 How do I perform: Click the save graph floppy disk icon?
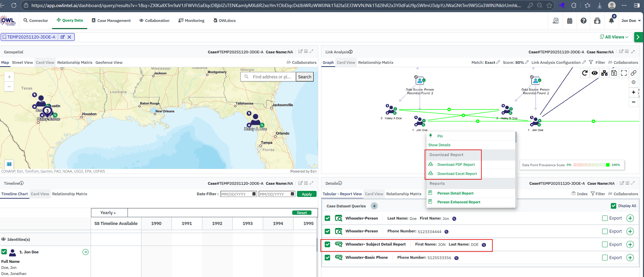click(x=614, y=73)
